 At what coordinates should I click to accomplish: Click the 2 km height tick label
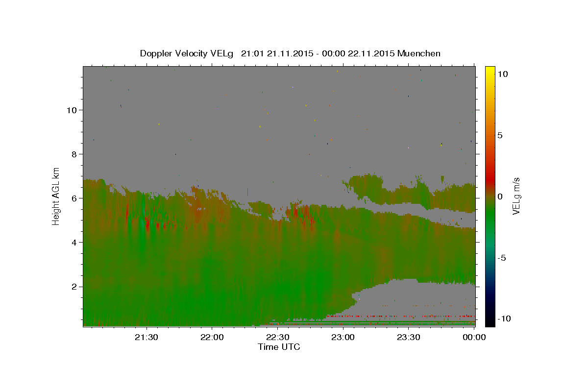(x=74, y=286)
